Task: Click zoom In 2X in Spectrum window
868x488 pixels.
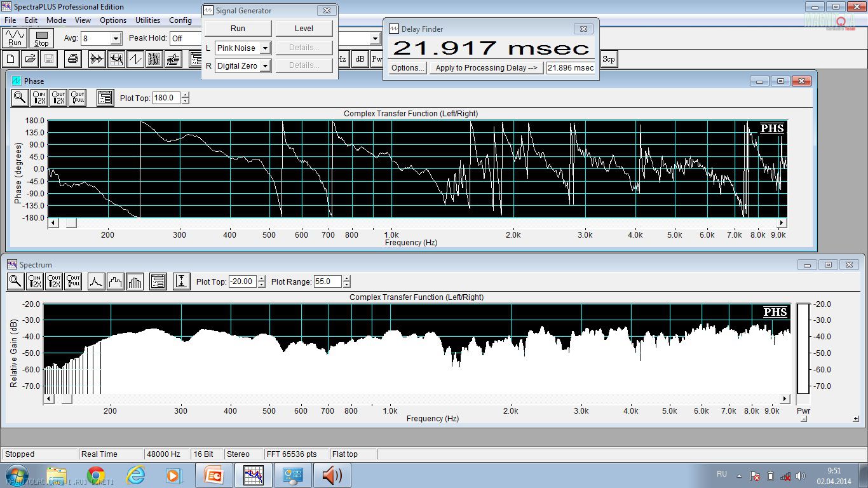Action: (x=34, y=281)
